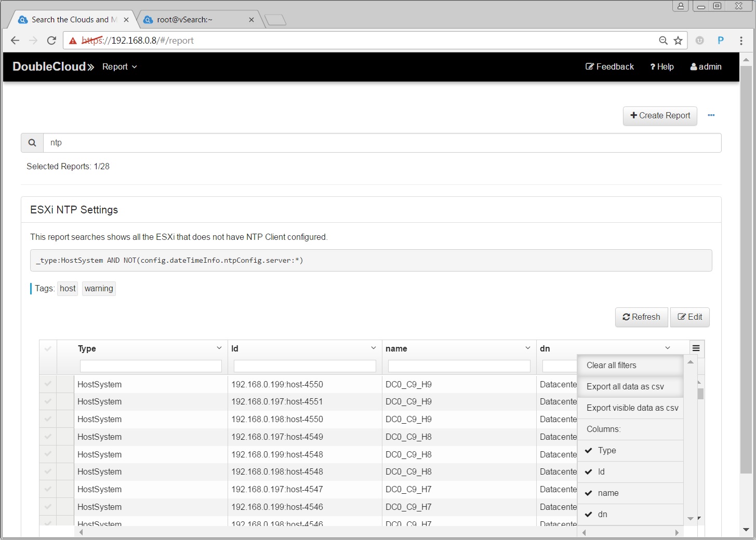Click the Type column filter input
756x540 pixels.
(151, 366)
